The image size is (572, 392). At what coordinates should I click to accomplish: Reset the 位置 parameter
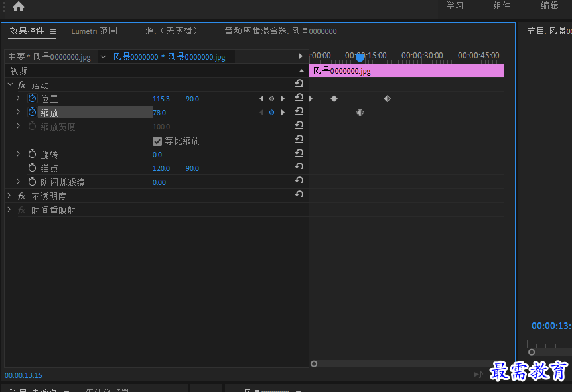pyautogui.click(x=299, y=98)
